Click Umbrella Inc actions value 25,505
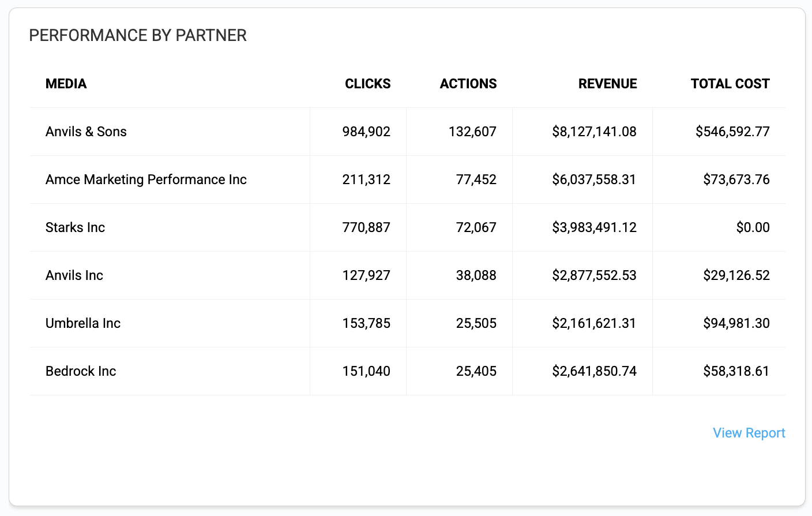 [476, 323]
